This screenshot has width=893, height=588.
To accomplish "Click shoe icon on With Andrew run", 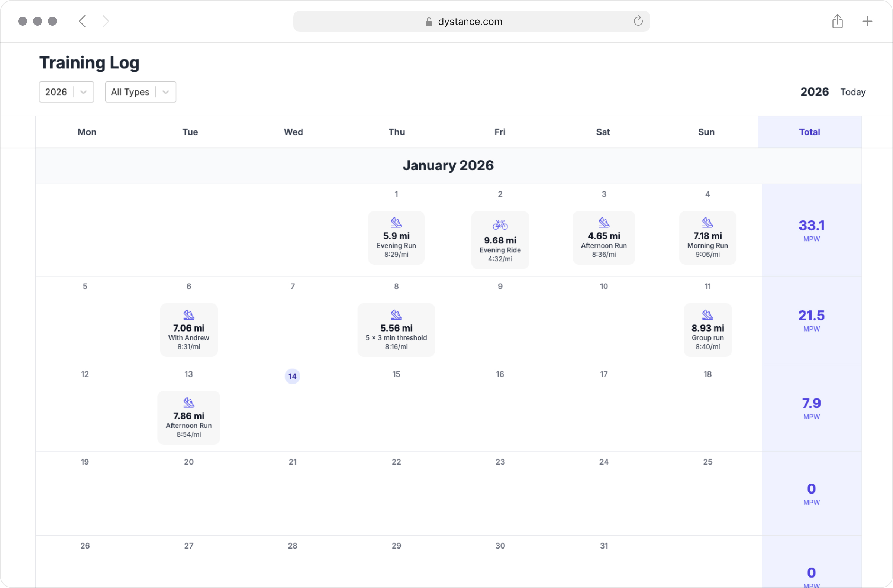I will point(189,314).
